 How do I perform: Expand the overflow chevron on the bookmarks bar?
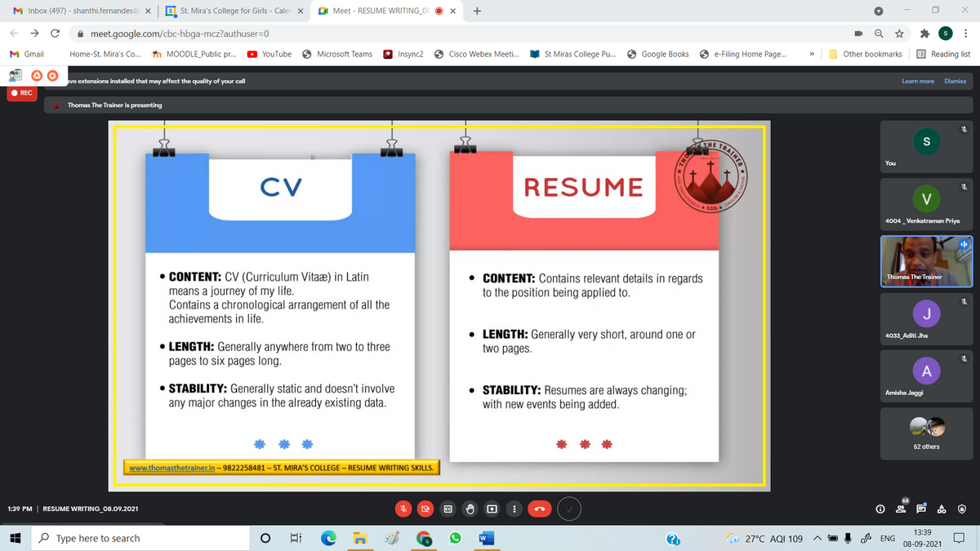[812, 54]
